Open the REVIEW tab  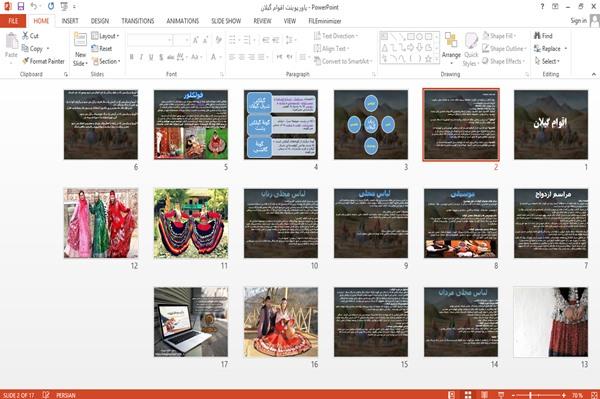click(262, 21)
